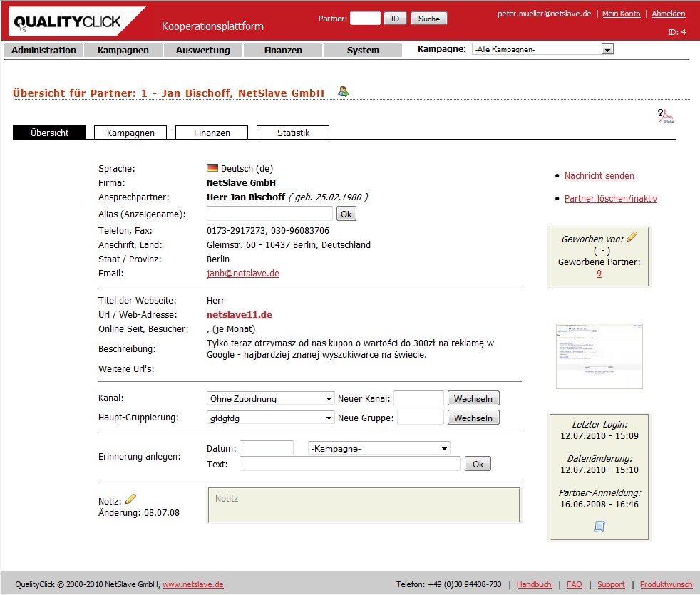Screen dimensions: 700x595
Task: Click the data change time '12.07.2010 - 15:10'
Action: tap(599, 470)
